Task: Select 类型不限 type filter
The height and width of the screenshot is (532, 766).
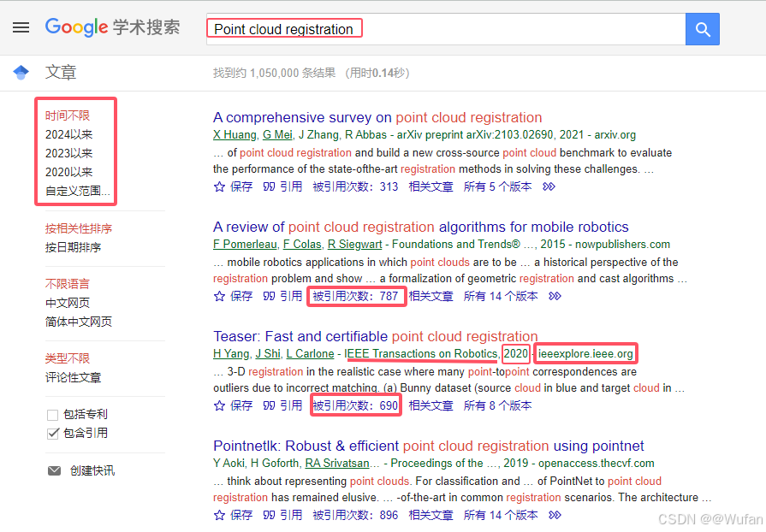Action: 68,358
